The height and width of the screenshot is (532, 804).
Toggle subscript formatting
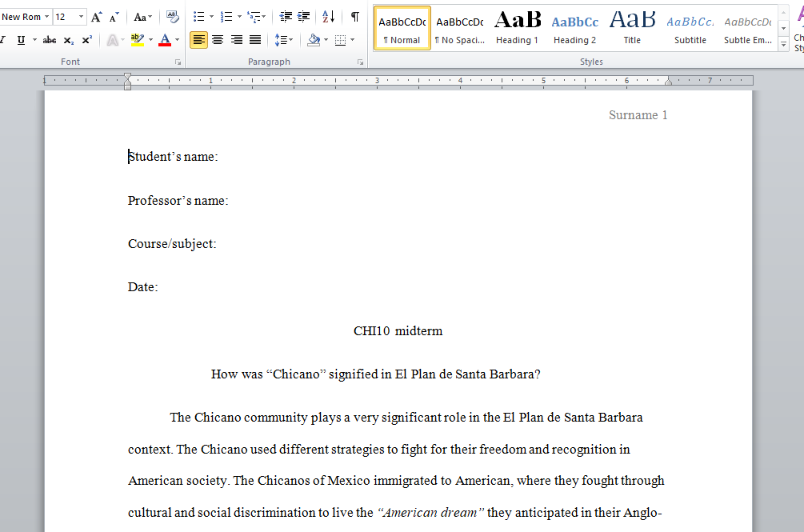pos(69,40)
